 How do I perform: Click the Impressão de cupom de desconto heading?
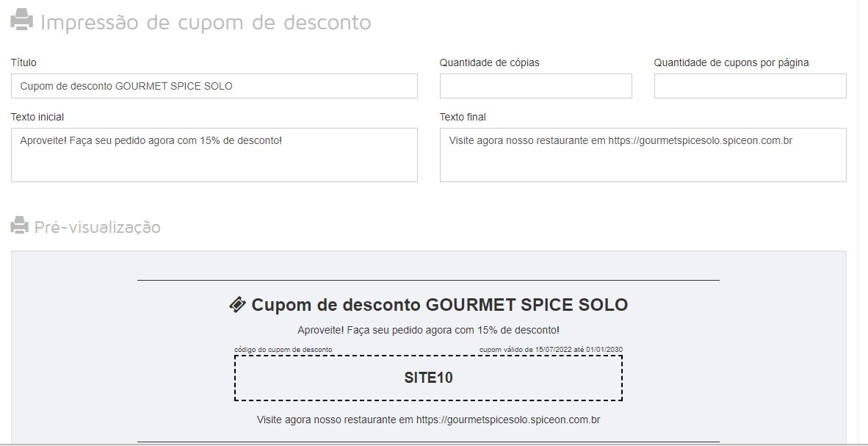[x=206, y=22]
